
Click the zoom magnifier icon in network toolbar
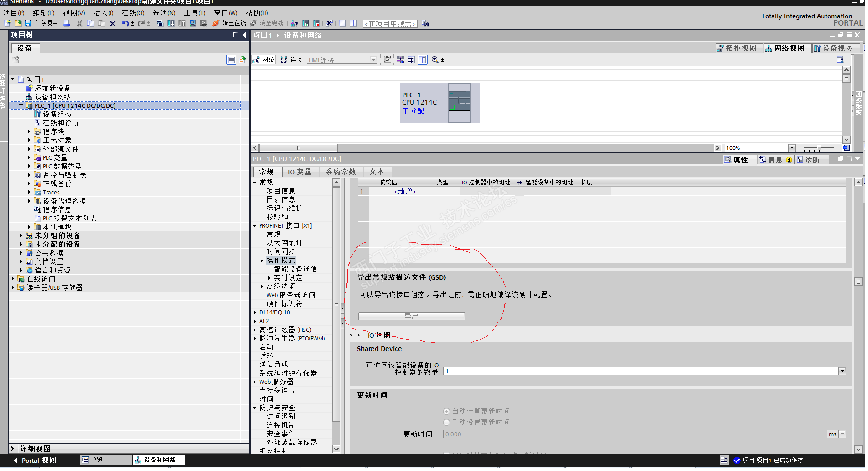coord(435,60)
